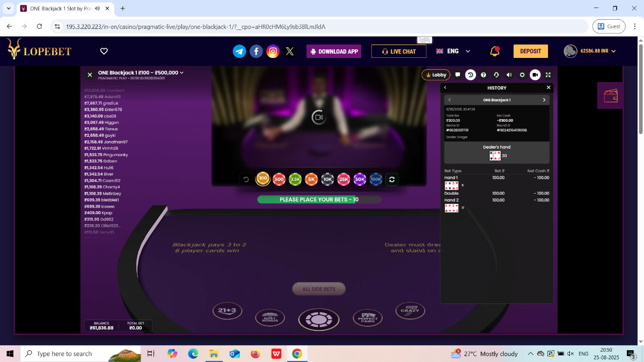Place bet on 21+3 side bet

tap(228, 309)
